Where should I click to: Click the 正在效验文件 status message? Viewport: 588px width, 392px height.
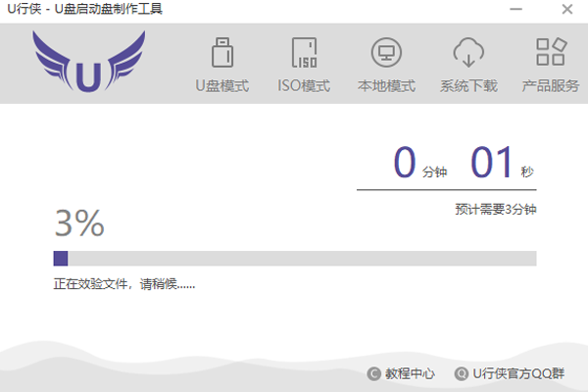click(123, 285)
